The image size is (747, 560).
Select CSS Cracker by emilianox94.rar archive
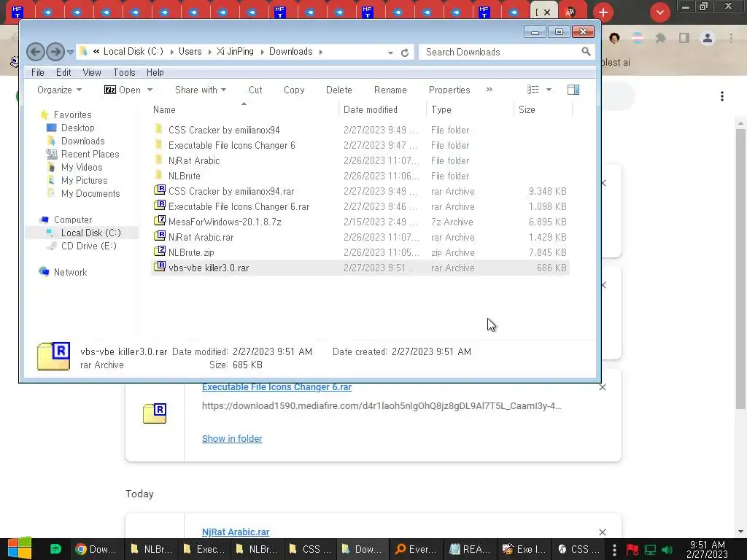[x=360, y=192]
